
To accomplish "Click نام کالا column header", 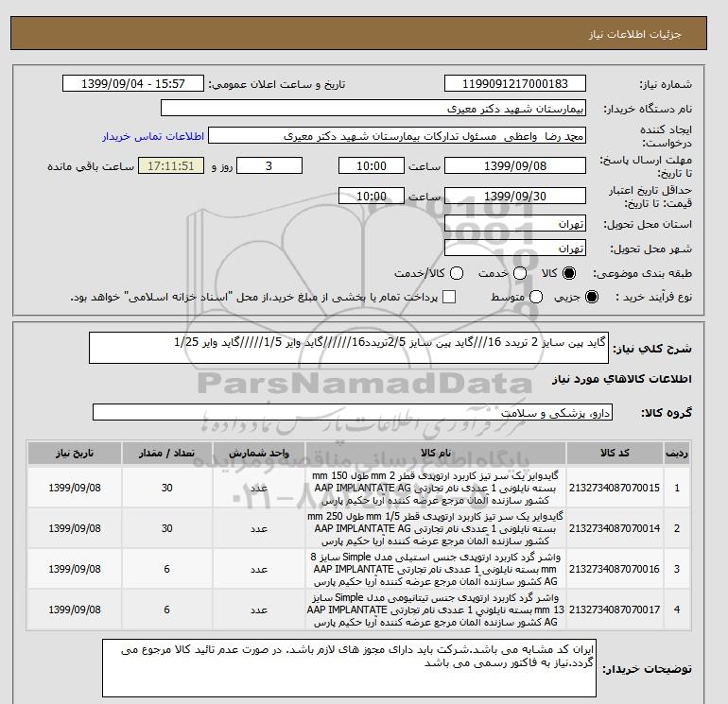I will click(x=436, y=453).
